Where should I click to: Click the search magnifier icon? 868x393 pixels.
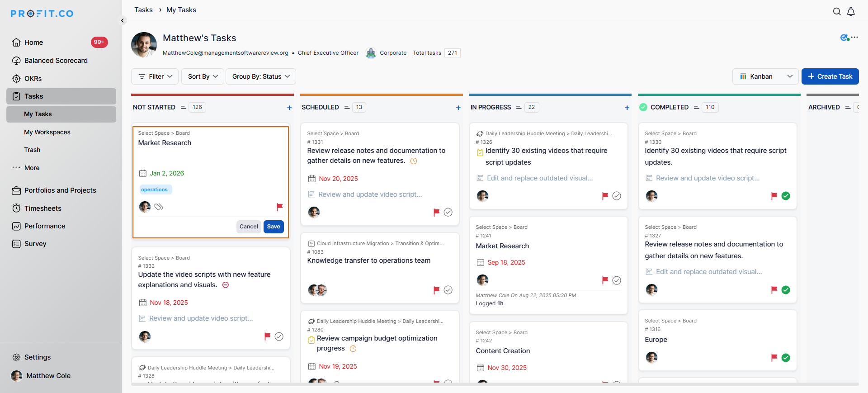pyautogui.click(x=837, y=12)
